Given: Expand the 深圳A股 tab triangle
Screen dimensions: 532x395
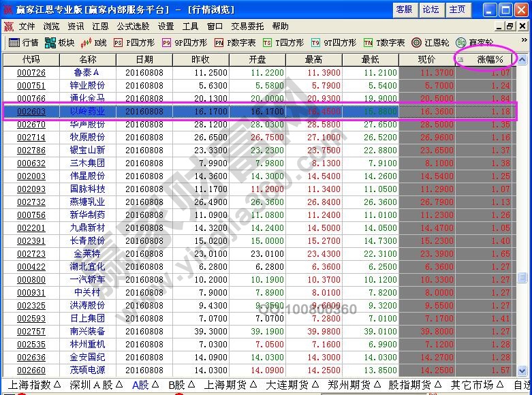Looking at the screenshot, I should [x=121, y=385].
